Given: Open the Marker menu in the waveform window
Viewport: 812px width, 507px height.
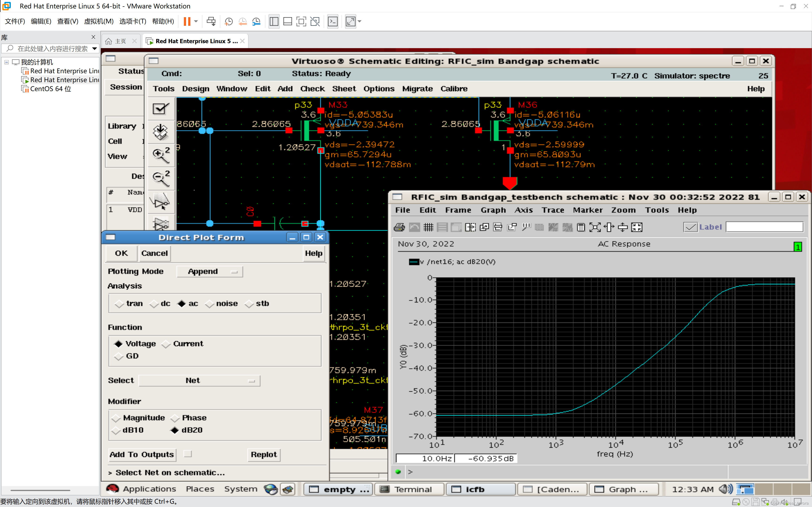Looking at the screenshot, I should point(588,210).
